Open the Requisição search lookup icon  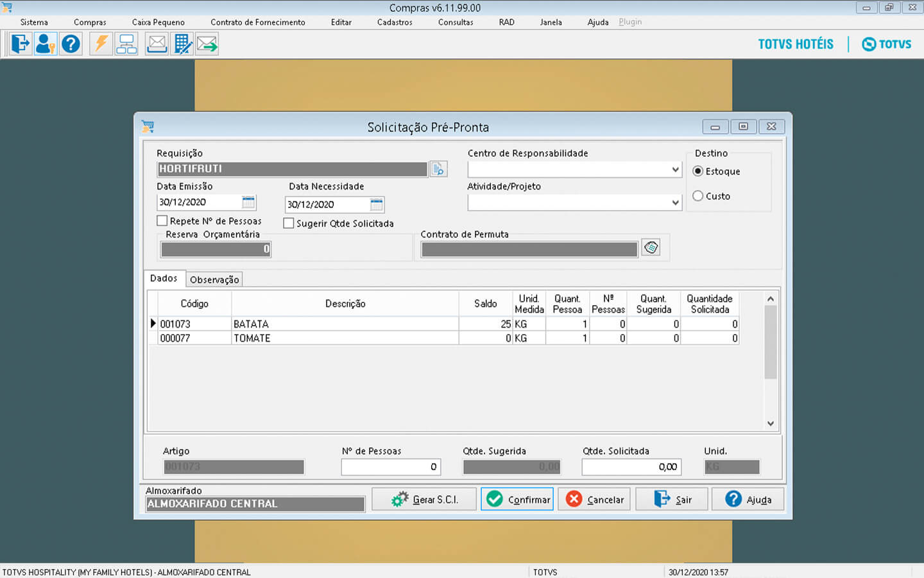[x=438, y=169]
